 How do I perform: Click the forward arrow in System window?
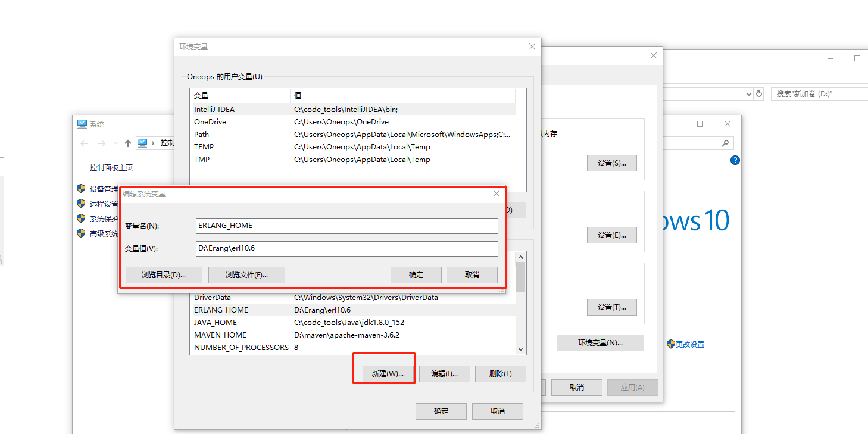tap(102, 143)
